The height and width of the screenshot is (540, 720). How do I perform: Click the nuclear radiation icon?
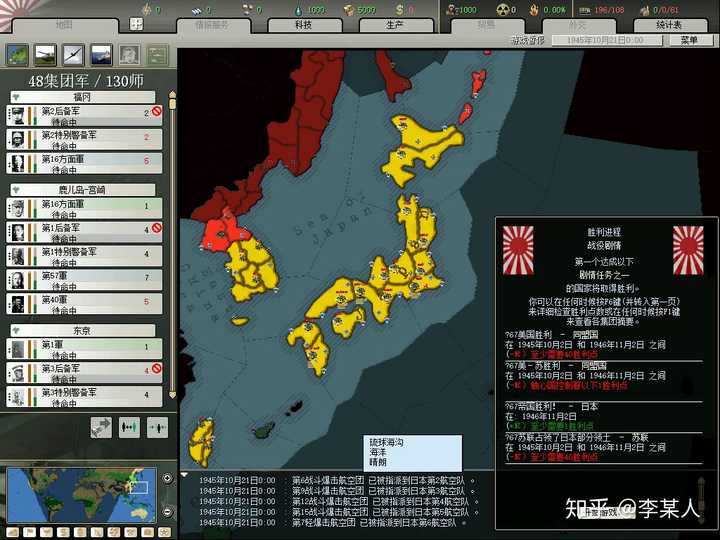[x=503, y=9]
